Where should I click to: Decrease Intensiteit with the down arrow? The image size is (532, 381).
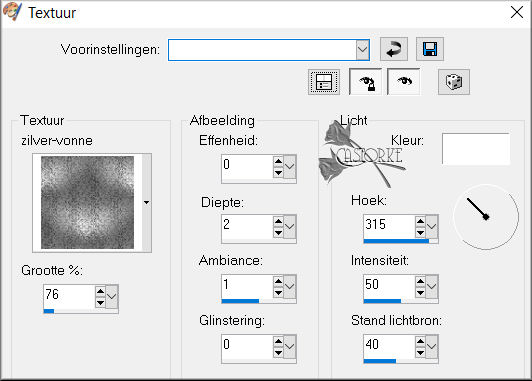pos(420,292)
